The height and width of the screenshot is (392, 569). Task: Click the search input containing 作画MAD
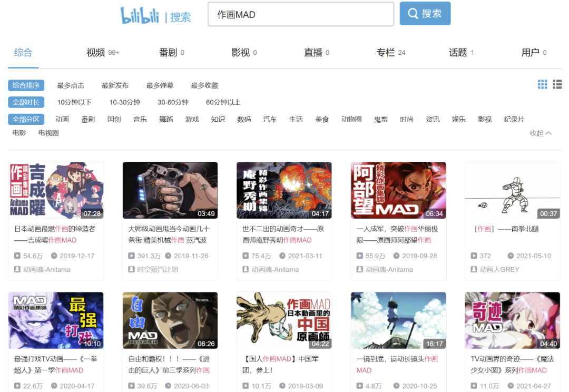301,14
